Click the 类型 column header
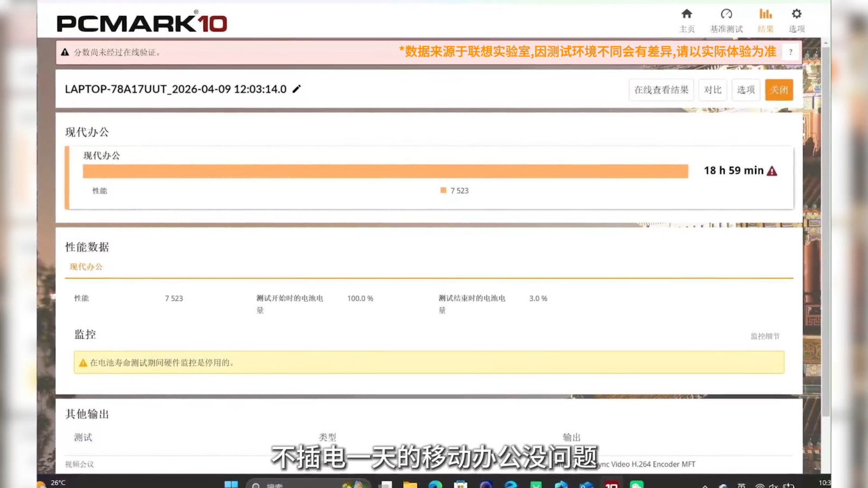Screen dimensions: 868x488 328,437
